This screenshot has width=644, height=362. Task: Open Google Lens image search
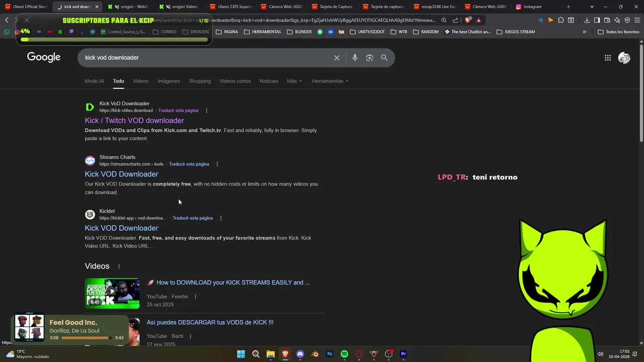369,58
